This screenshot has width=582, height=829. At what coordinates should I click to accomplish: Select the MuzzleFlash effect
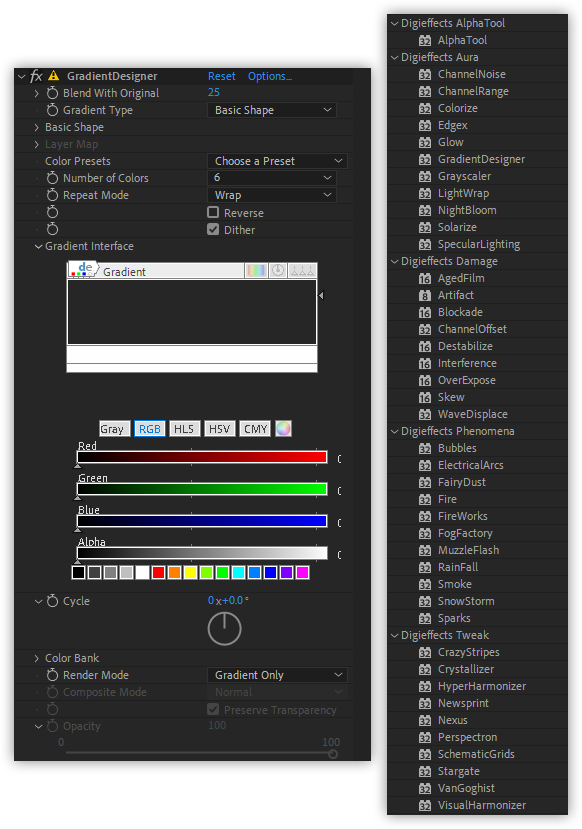click(x=468, y=550)
